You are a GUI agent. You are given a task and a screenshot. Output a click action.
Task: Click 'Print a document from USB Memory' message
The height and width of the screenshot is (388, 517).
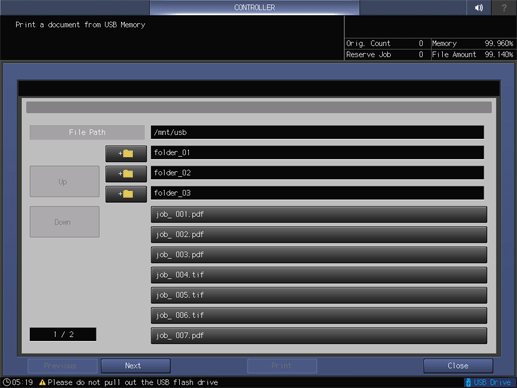pyautogui.click(x=80, y=25)
